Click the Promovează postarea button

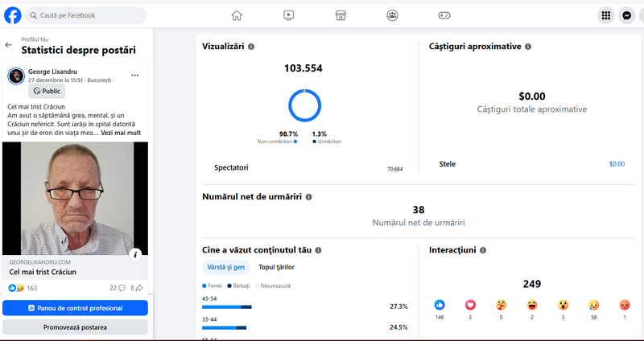click(75, 327)
